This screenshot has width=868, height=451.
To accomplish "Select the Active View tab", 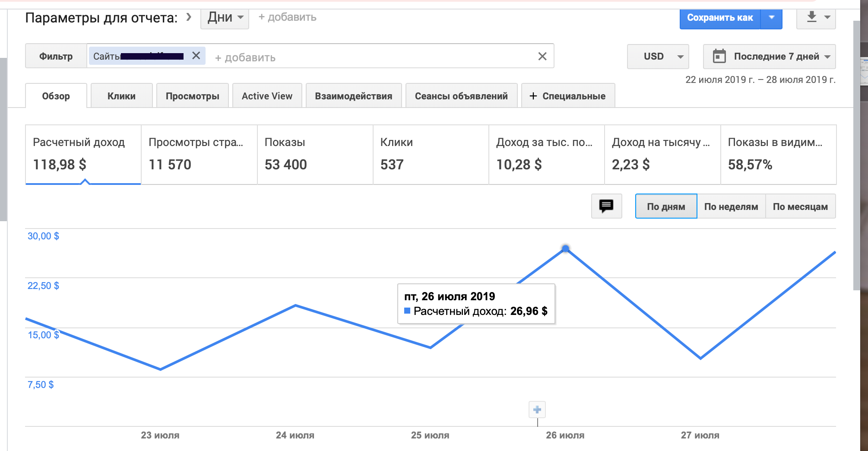I will point(267,96).
